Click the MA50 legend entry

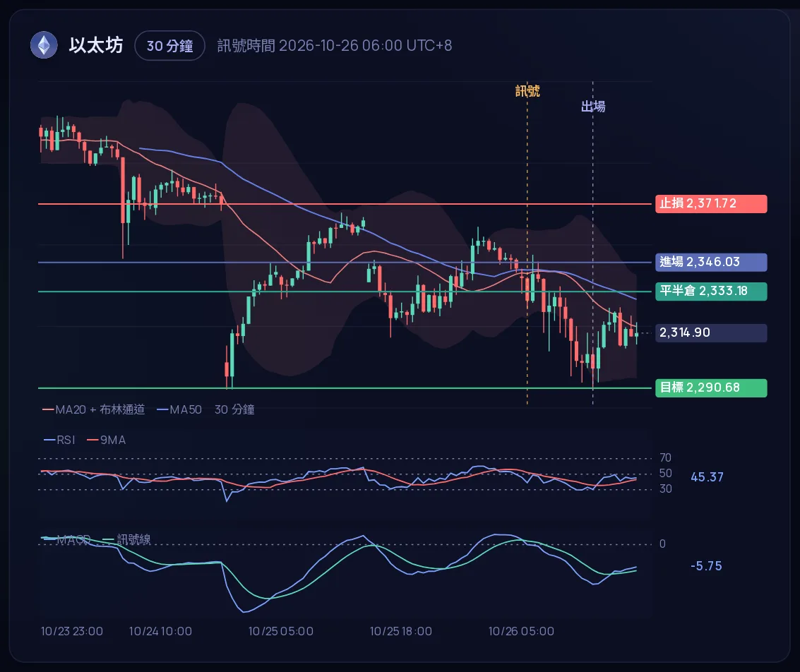coord(179,409)
